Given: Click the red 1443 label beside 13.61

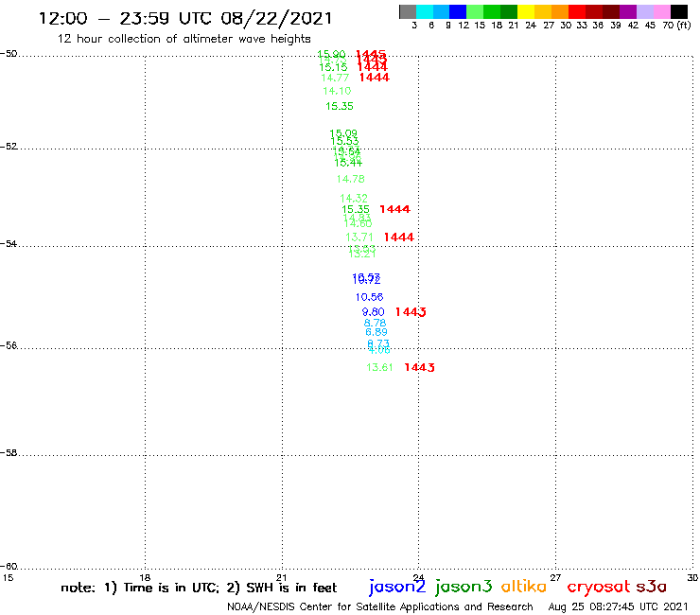Looking at the screenshot, I should pyautogui.click(x=419, y=367).
